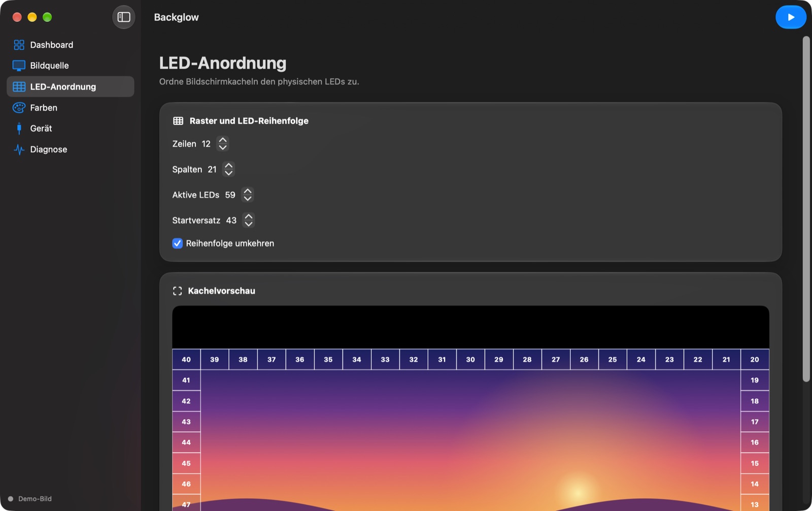Image resolution: width=812 pixels, height=511 pixels.
Task: Select tile 19 on right edge
Action: (x=755, y=380)
